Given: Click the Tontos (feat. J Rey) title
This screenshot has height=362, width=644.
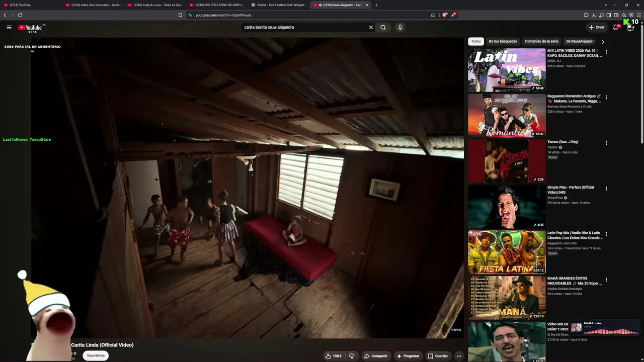Looking at the screenshot, I should coord(563,142).
